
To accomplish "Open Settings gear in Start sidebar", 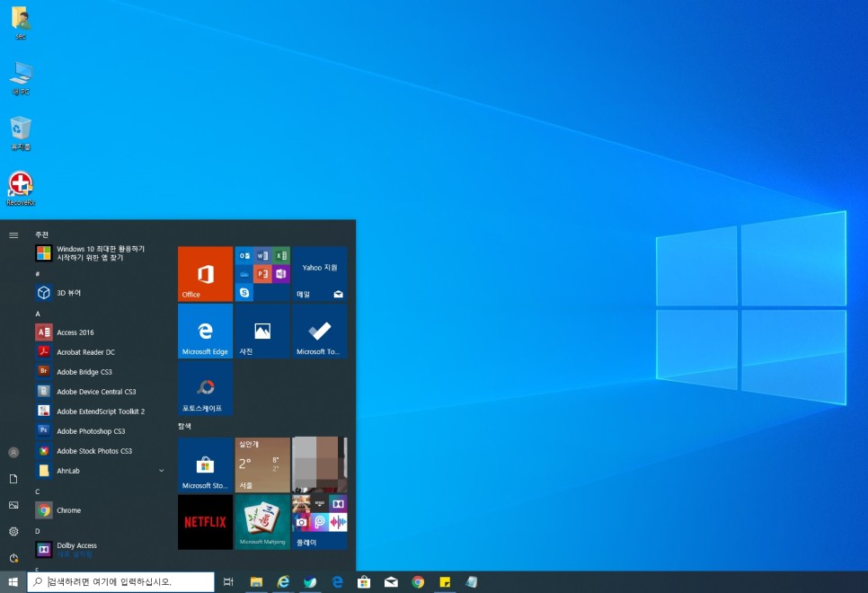I will (13, 532).
